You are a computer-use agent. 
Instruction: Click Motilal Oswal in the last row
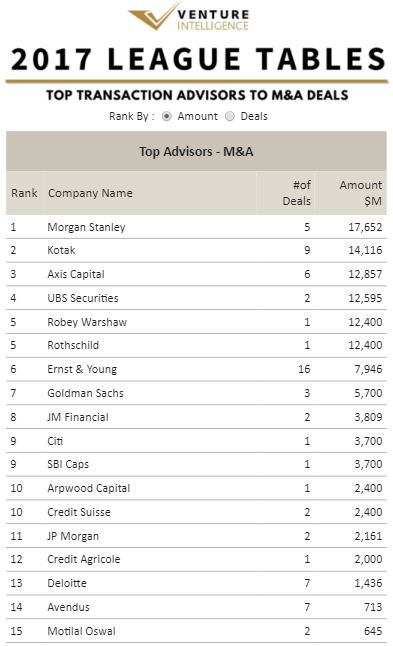coord(81,631)
